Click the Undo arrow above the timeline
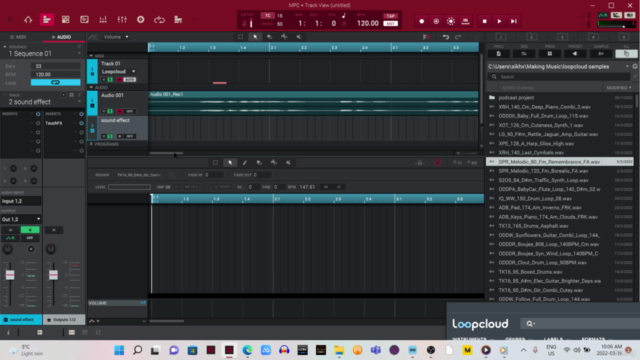Screen dimensions: 640x360 click(446, 37)
